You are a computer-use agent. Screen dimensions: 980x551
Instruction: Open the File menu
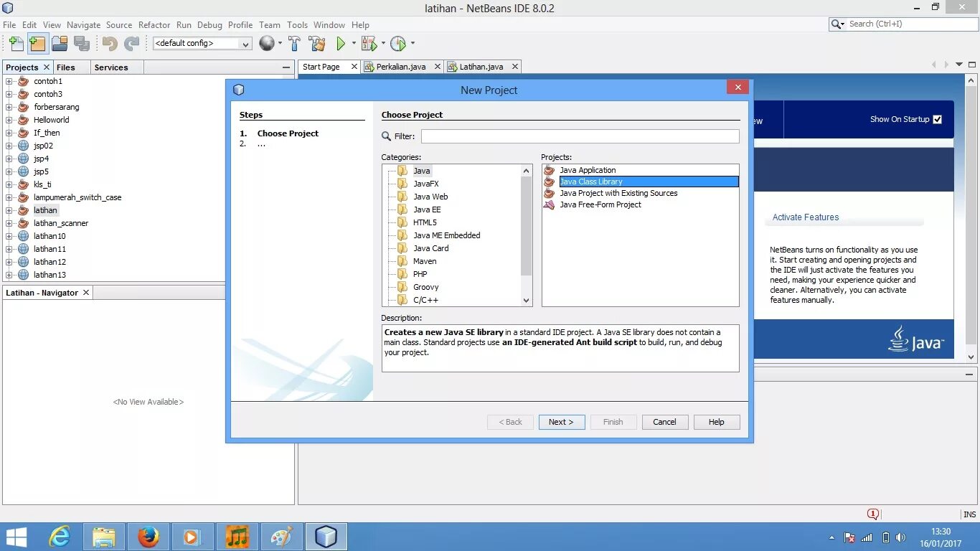[9, 24]
